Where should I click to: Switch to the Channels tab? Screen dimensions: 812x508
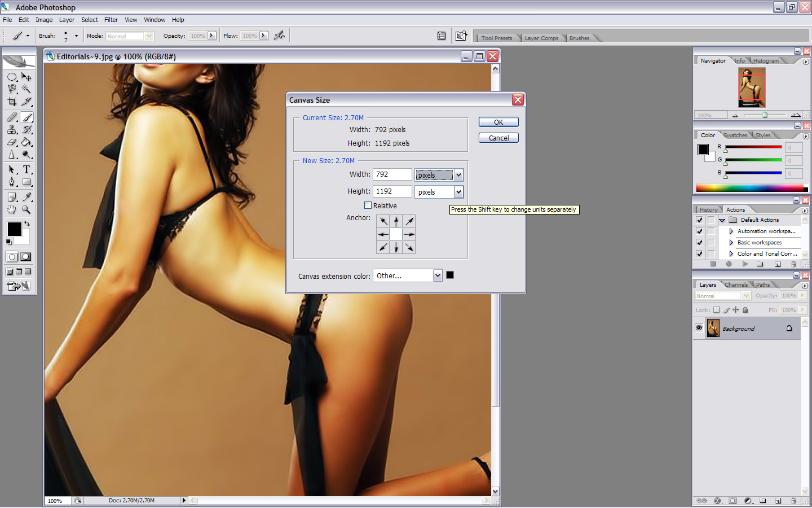point(736,285)
